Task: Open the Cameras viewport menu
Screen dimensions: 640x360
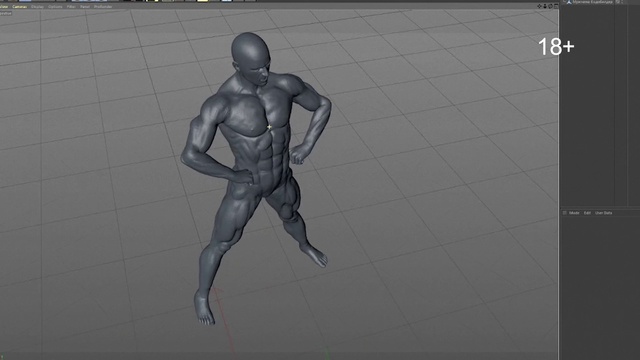Action: pyautogui.click(x=20, y=7)
